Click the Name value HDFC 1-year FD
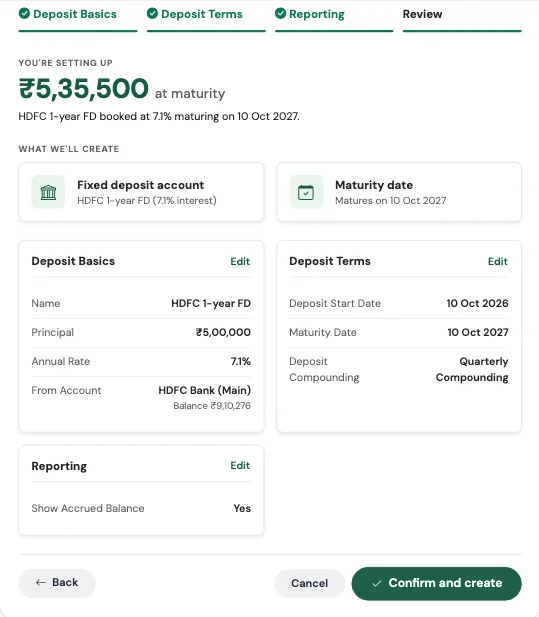The image size is (539, 617). pyautogui.click(x=211, y=303)
